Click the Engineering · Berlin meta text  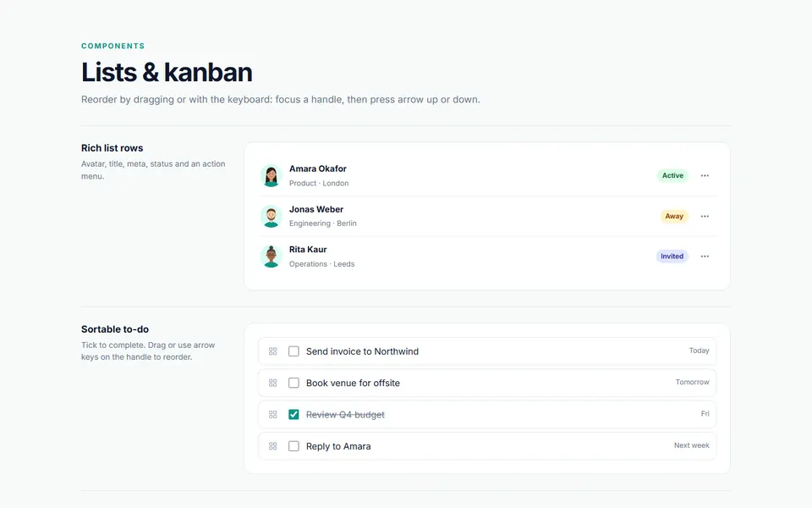322,224
